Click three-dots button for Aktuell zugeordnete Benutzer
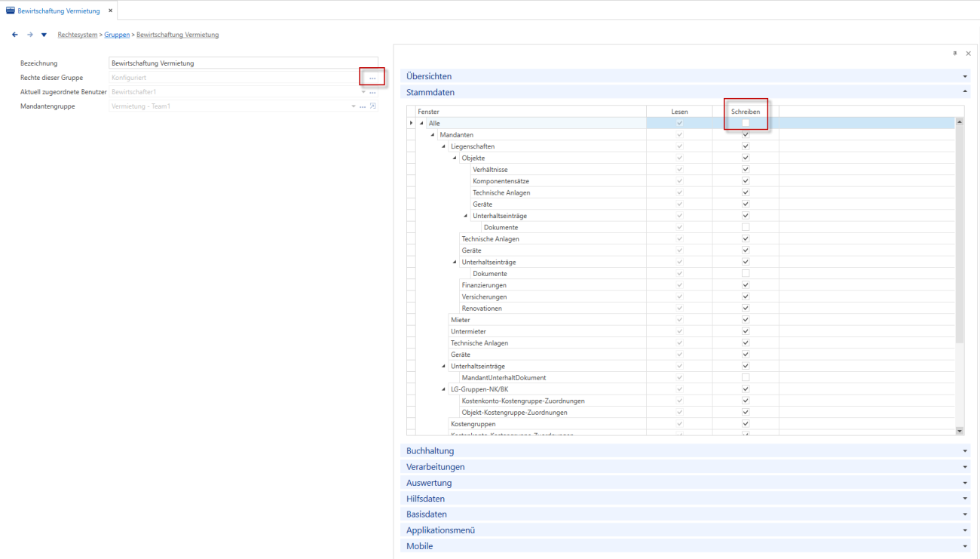980x559 pixels. click(x=372, y=92)
